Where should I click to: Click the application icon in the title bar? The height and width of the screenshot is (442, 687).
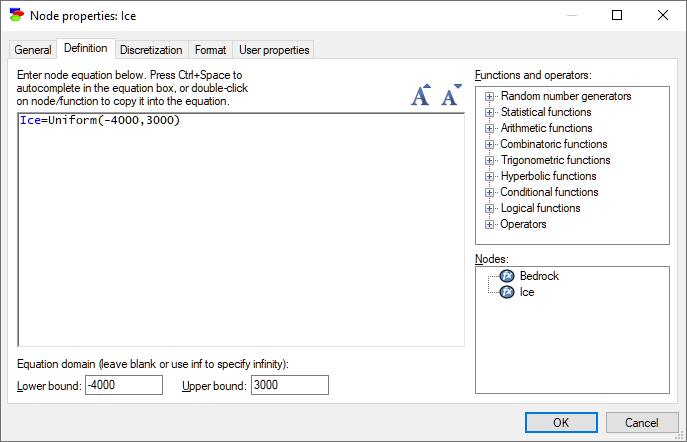coord(16,15)
